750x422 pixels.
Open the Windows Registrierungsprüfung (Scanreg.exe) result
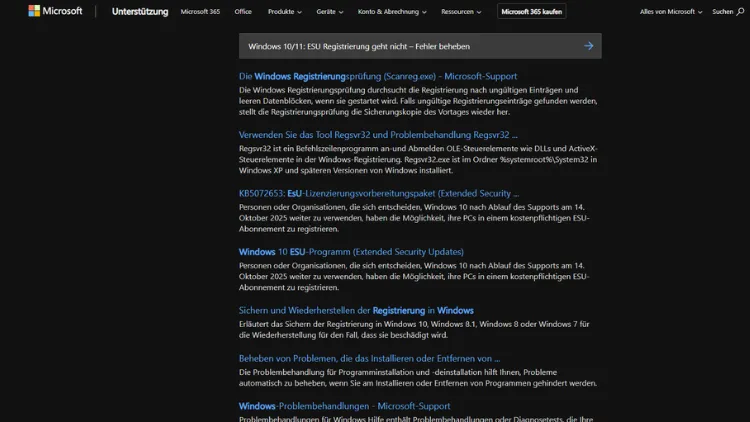(x=378, y=76)
